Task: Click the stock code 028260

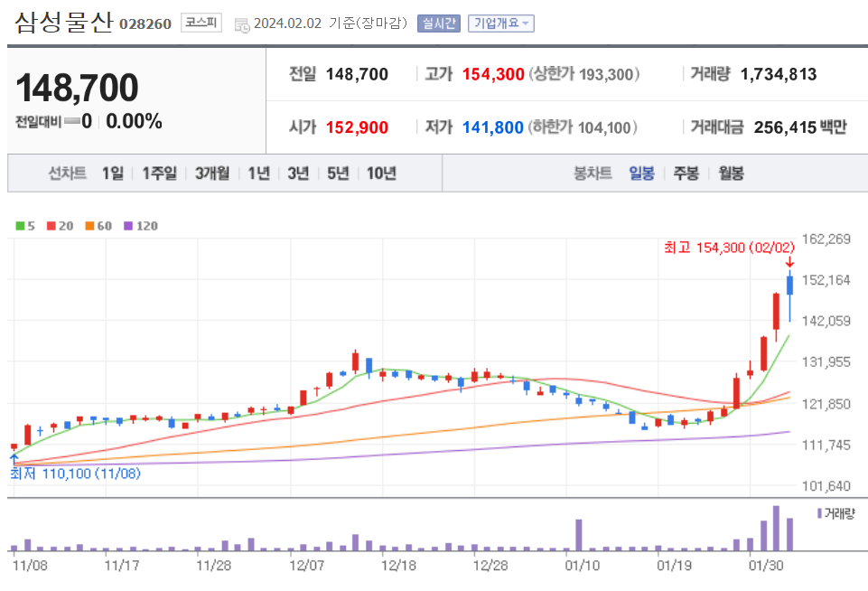Action: click(x=145, y=24)
